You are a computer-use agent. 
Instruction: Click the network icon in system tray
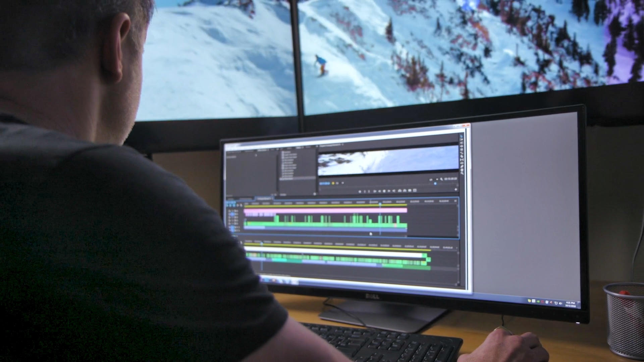tap(556, 303)
